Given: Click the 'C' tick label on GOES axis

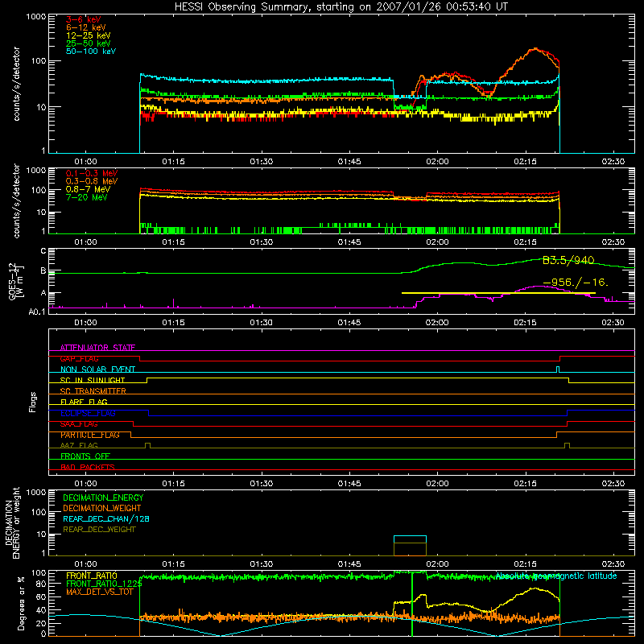Looking at the screenshot, I should [x=43, y=251].
